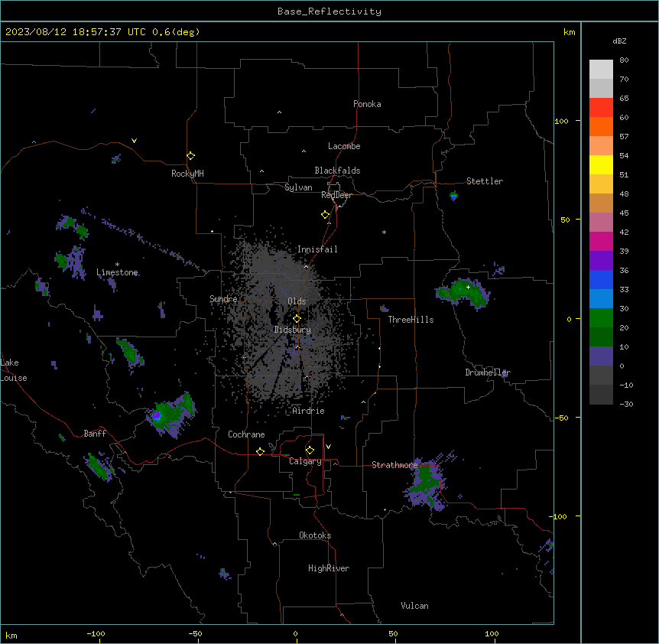
Task: Click the Blackfalds city label
Action: [337, 171]
